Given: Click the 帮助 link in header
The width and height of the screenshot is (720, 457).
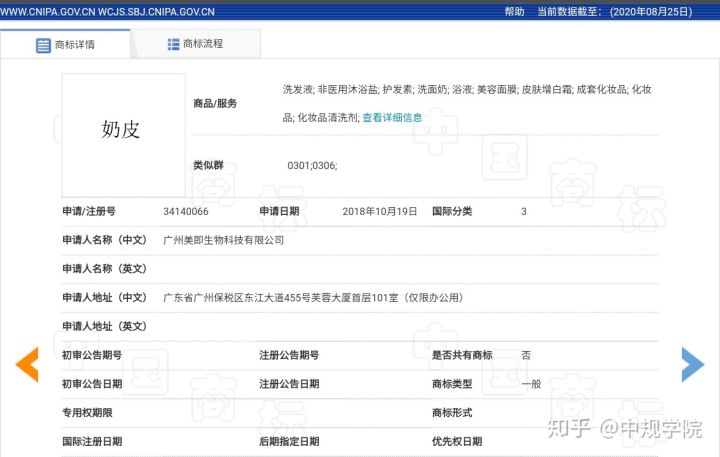Looking at the screenshot, I should (x=514, y=11).
